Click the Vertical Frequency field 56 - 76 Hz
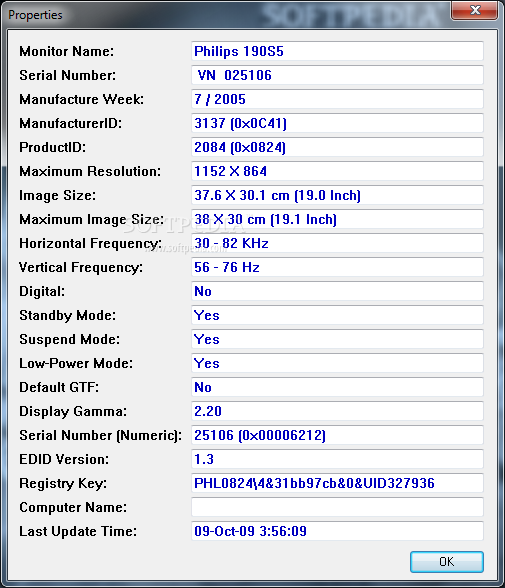The width and height of the screenshot is (505, 588). [337, 267]
